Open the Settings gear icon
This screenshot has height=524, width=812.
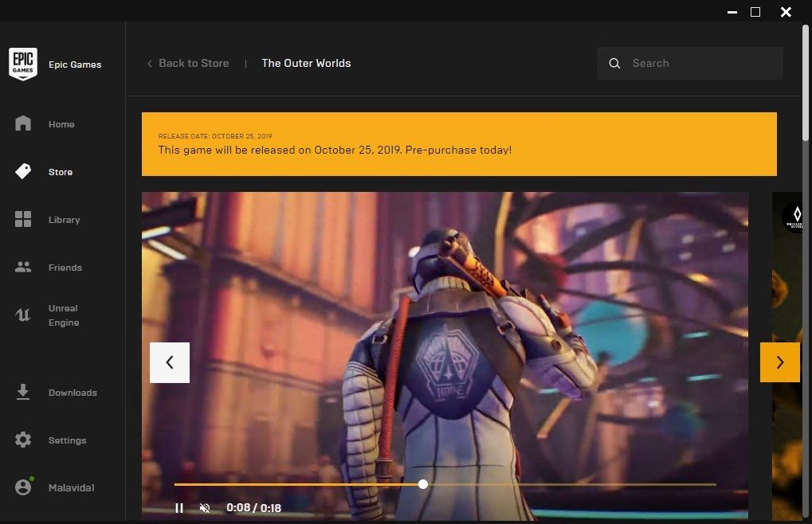pos(23,440)
